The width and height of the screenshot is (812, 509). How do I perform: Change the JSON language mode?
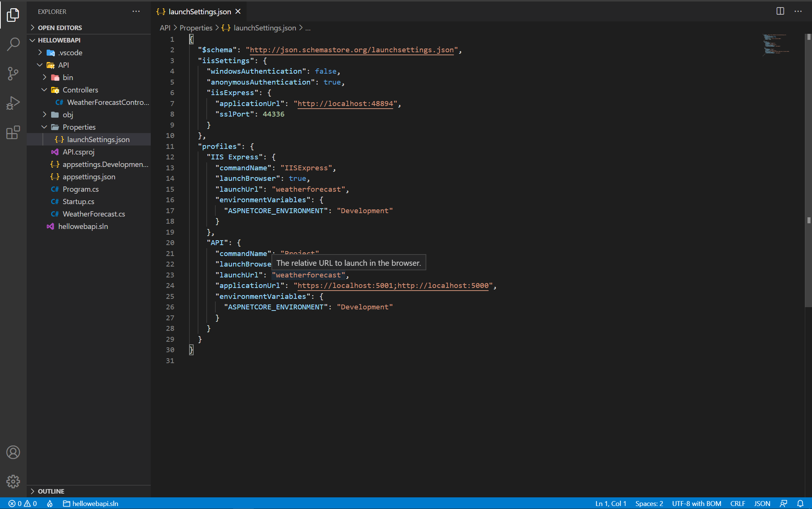762,503
